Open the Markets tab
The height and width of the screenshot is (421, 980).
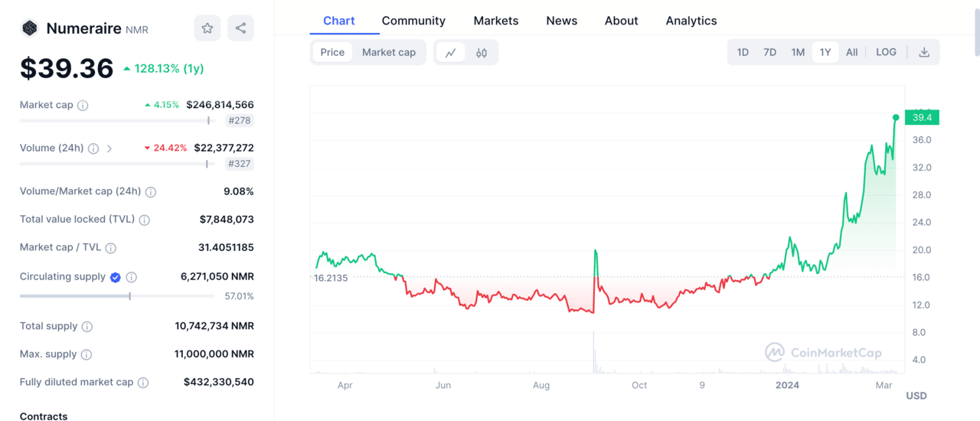click(x=496, y=21)
